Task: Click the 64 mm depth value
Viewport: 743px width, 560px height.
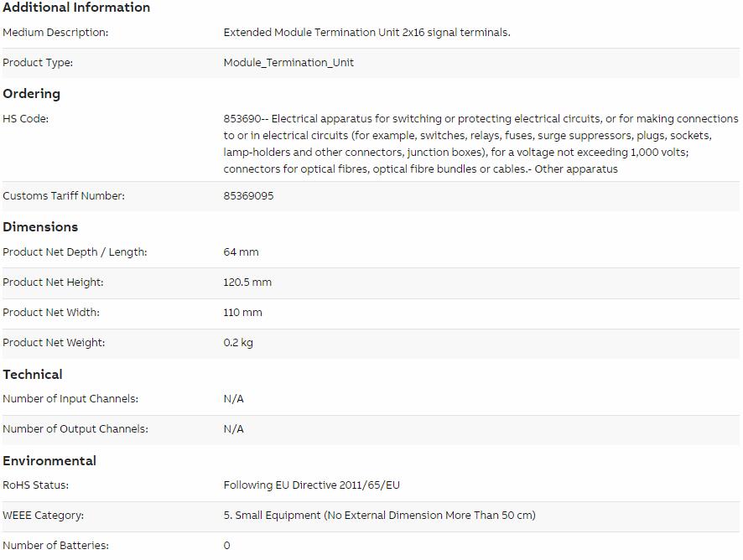Action: coord(241,252)
